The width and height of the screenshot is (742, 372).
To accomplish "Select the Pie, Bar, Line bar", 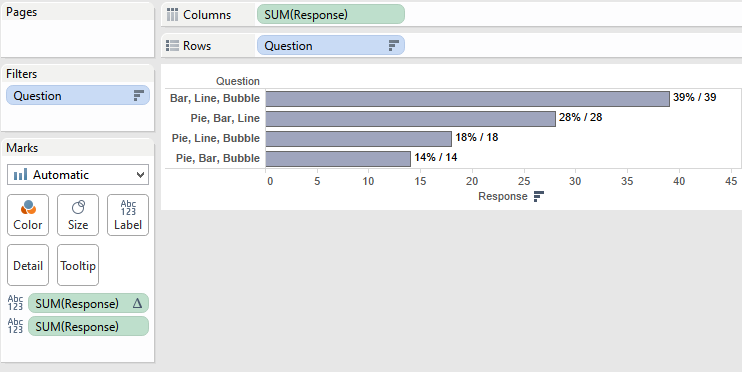I will pyautogui.click(x=410, y=119).
